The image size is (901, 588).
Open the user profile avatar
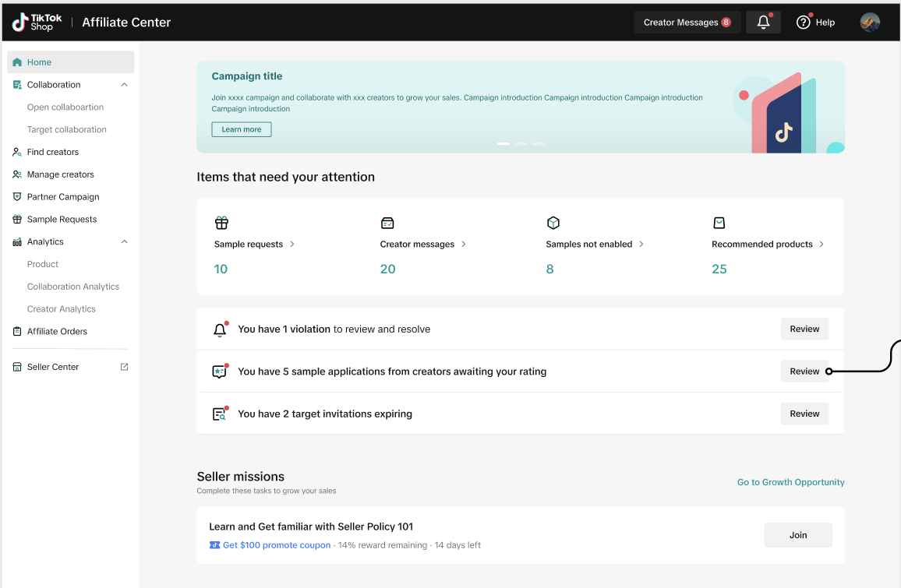[870, 23]
